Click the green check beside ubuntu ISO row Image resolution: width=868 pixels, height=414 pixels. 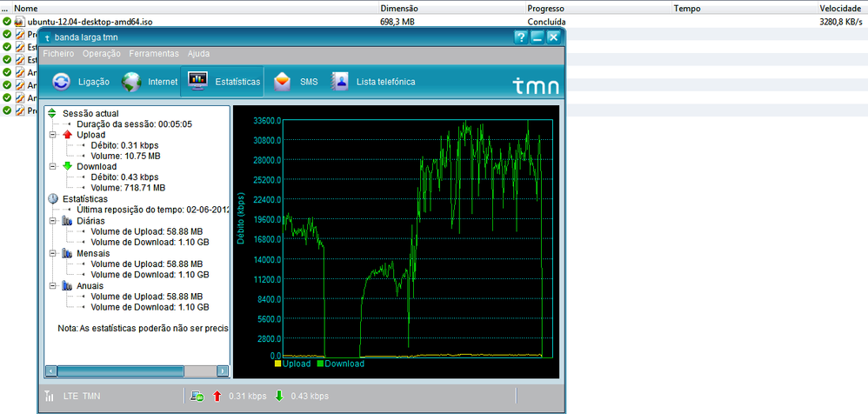7,22
